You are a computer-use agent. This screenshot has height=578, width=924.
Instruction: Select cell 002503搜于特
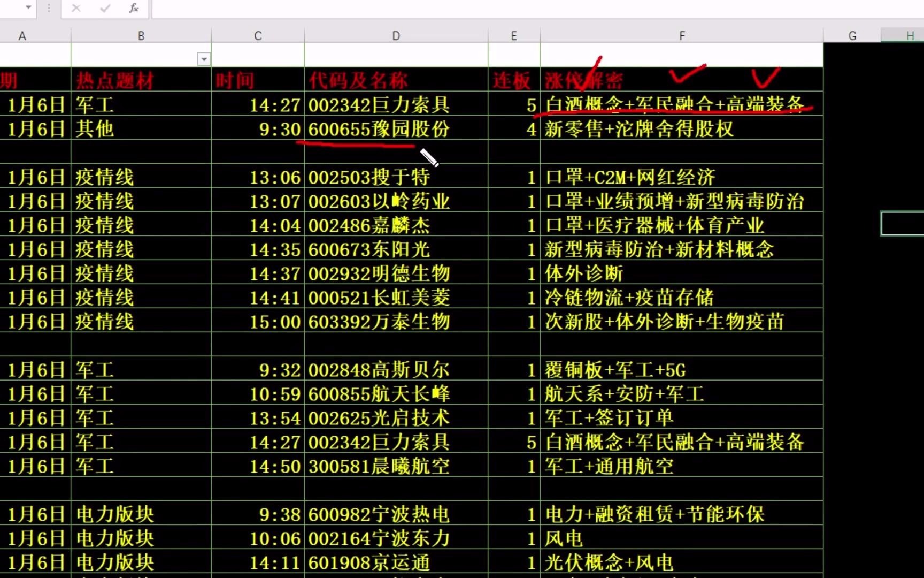click(x=396, y=177)
